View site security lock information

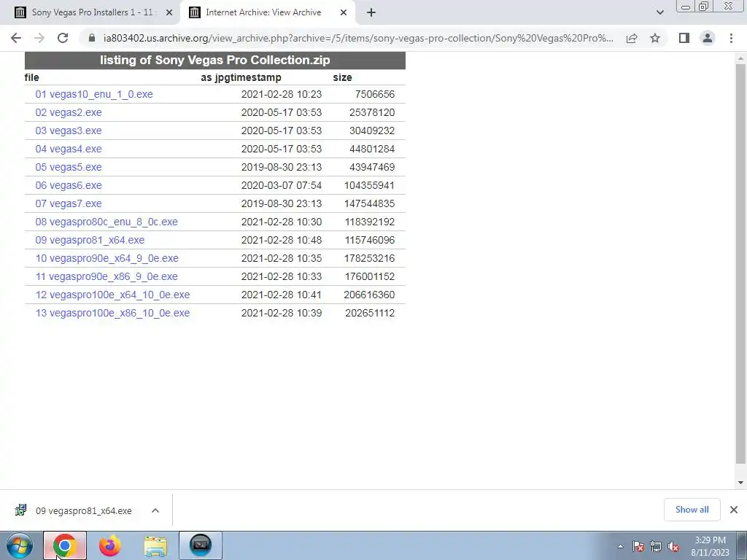click(92, 38)
